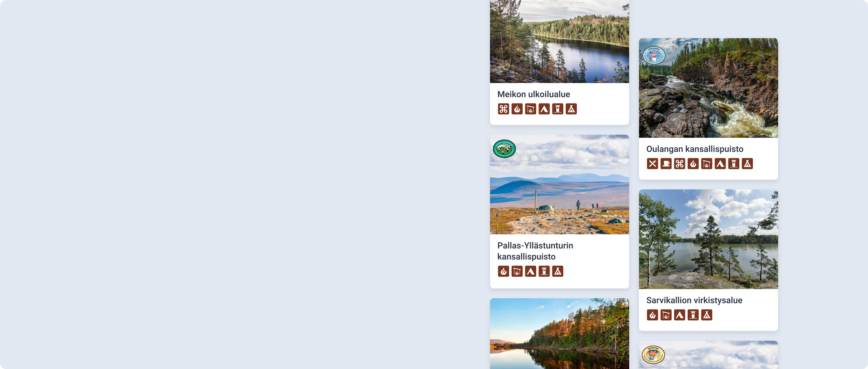The height and width of the screenshot is (369, 868).
Task: Click the campfire flame icon under Meikon ulkoilualue
Action: (x=517, y=109)
